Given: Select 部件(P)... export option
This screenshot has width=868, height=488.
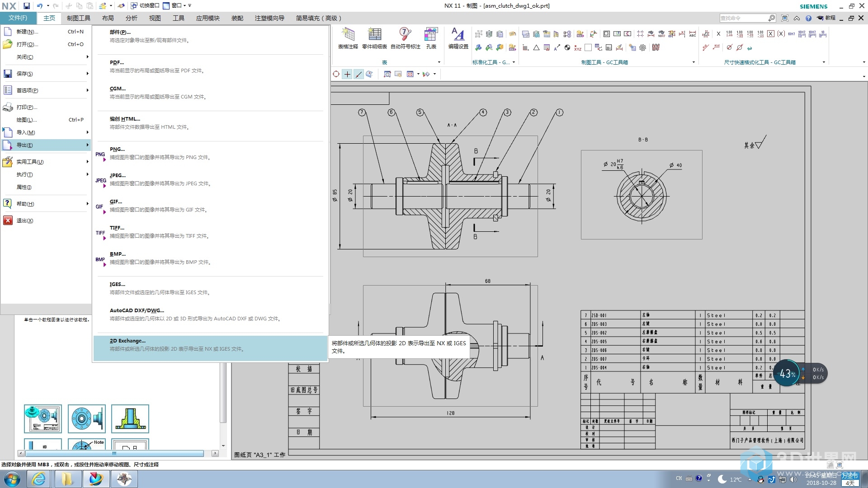Looking at the screenshot, I should (x=210, y=36).
